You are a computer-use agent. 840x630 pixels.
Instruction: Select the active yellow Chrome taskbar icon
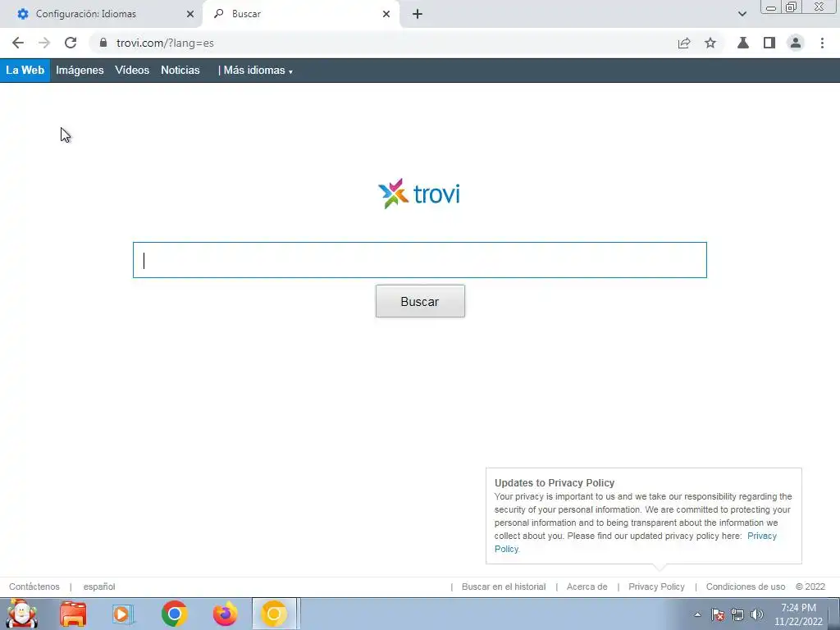pos(274,614)
